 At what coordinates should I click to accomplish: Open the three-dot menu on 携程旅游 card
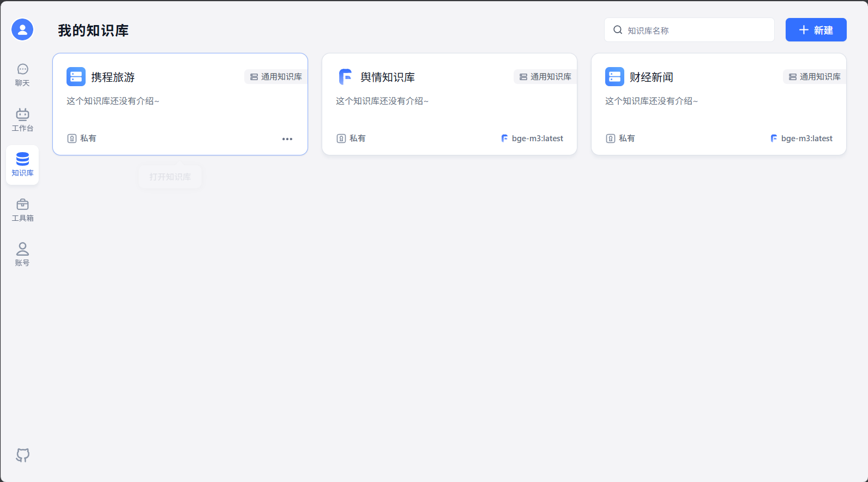click(x=287, y=139)
